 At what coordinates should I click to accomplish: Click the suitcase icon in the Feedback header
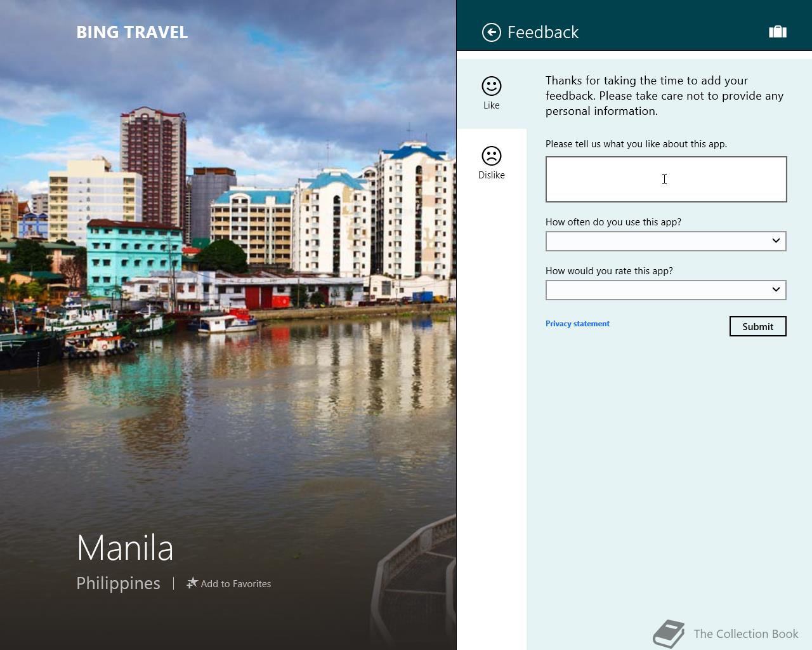point(778,32)
